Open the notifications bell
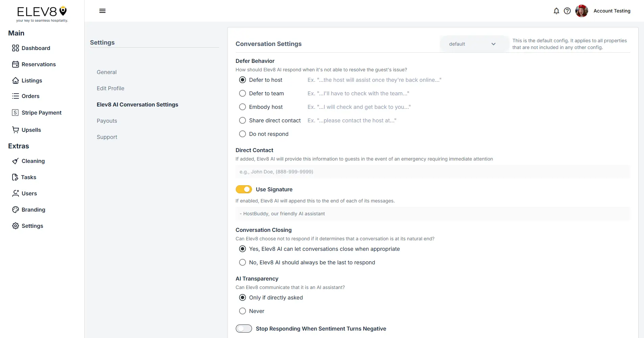This screenshot has height=338, width=644. click(x=556, y=11)
